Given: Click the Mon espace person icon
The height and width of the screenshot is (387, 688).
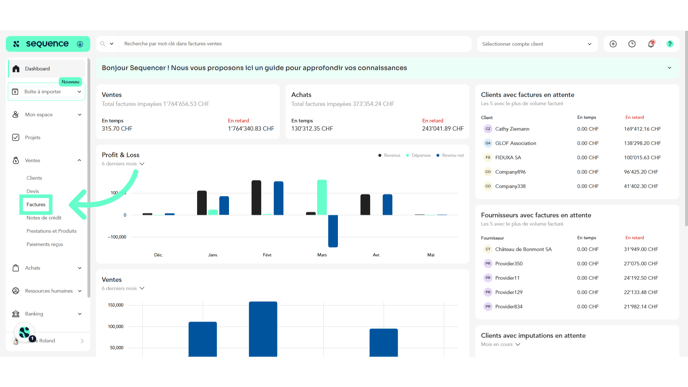Looking at the screenshot, I should coord(15,115).
